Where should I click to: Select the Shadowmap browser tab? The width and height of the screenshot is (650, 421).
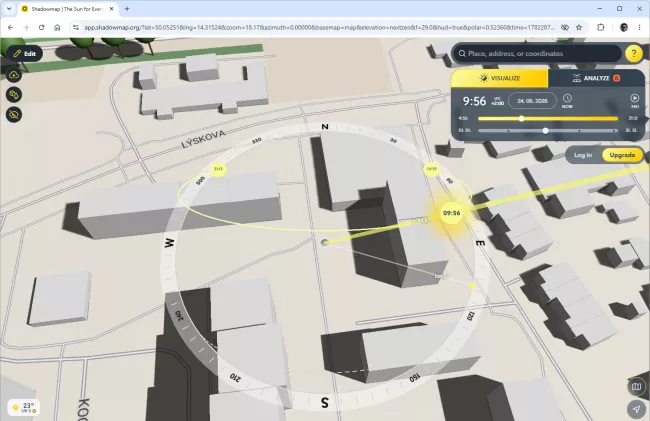click(68, 9)
